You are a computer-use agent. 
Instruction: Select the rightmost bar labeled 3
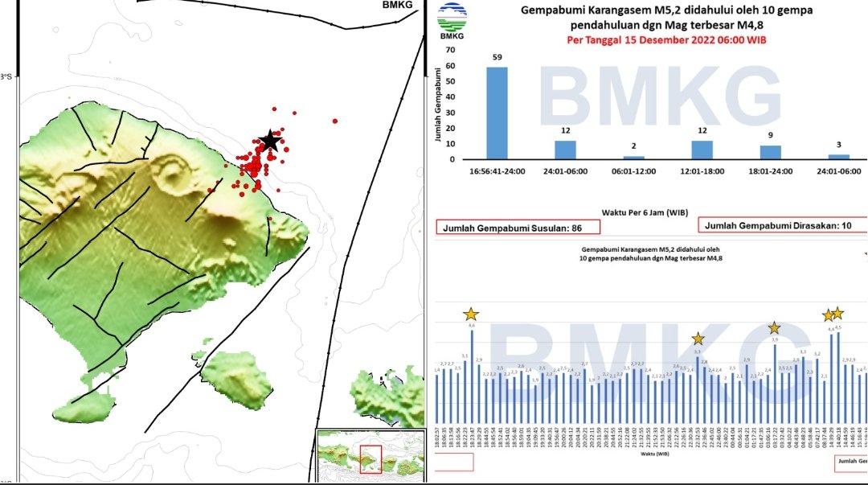coord(839,156)
